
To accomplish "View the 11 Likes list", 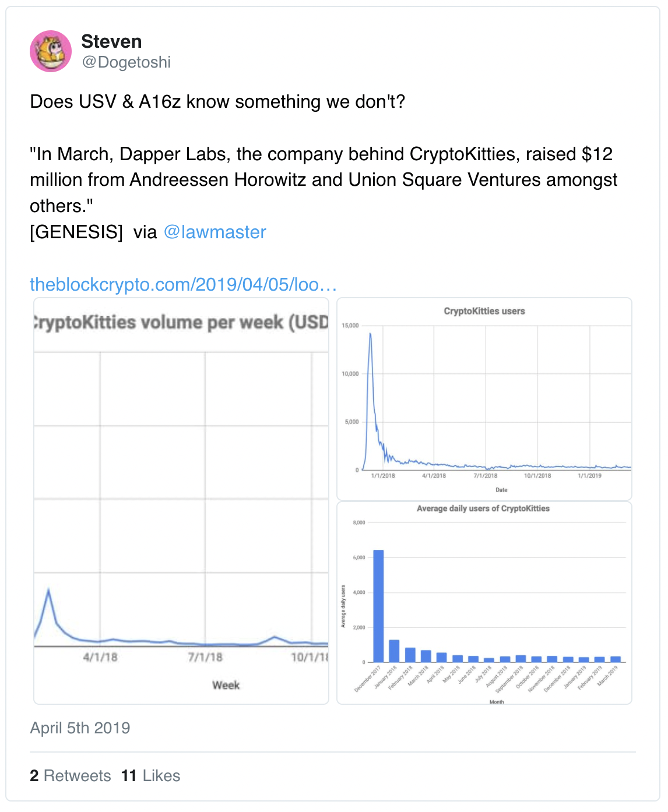I will (151, 776).
